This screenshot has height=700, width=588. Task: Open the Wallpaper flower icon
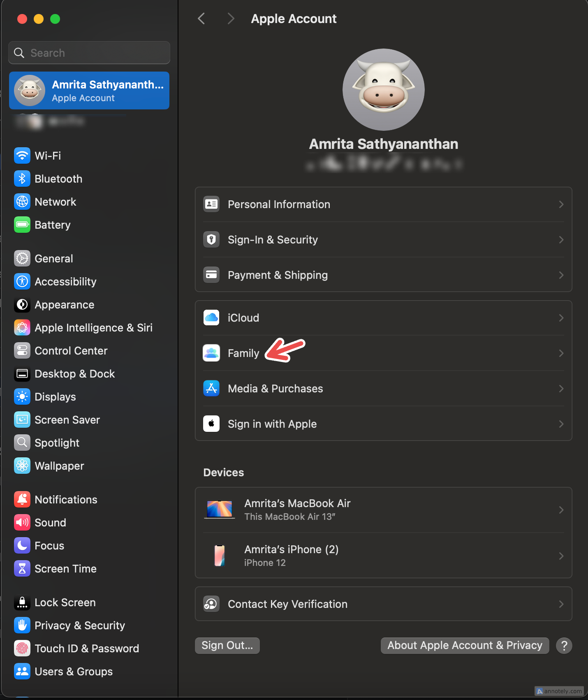22,466
